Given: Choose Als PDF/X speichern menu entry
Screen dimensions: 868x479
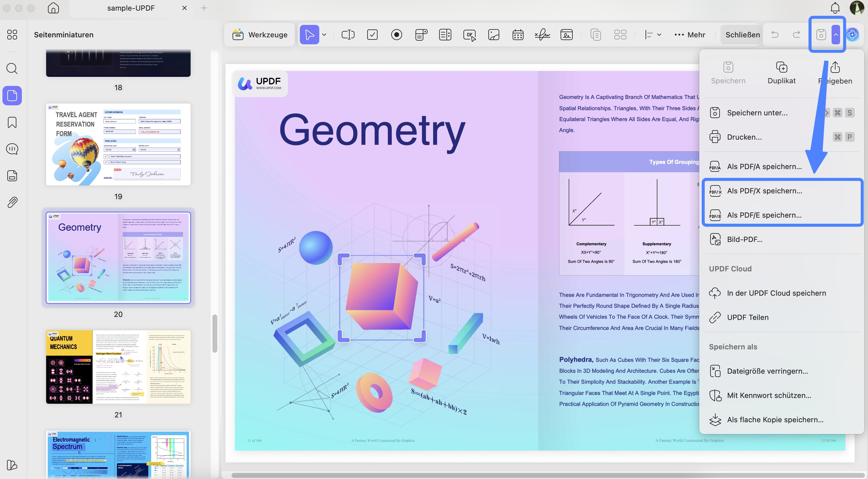Looking at the screenshot, I should tap(764, 191).
